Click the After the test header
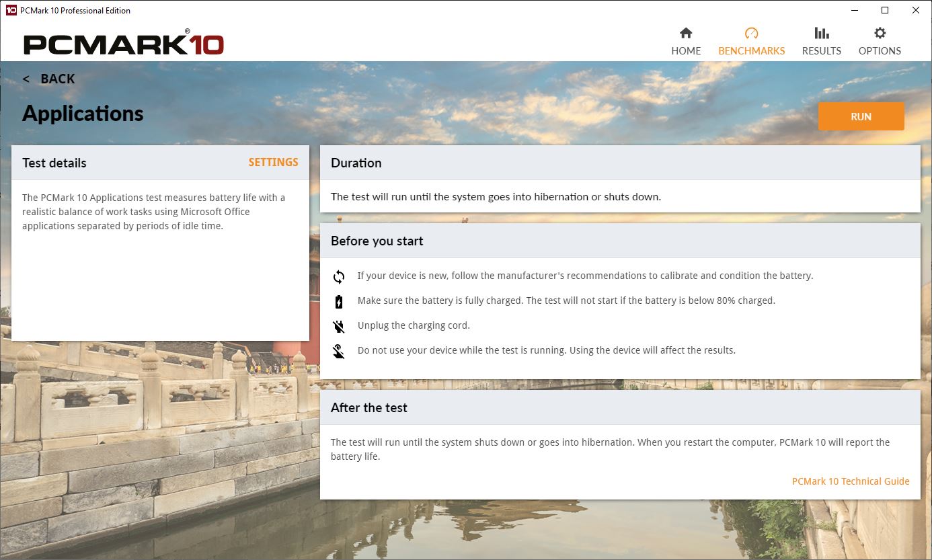The image size is (932, 560). click(620, 407)
